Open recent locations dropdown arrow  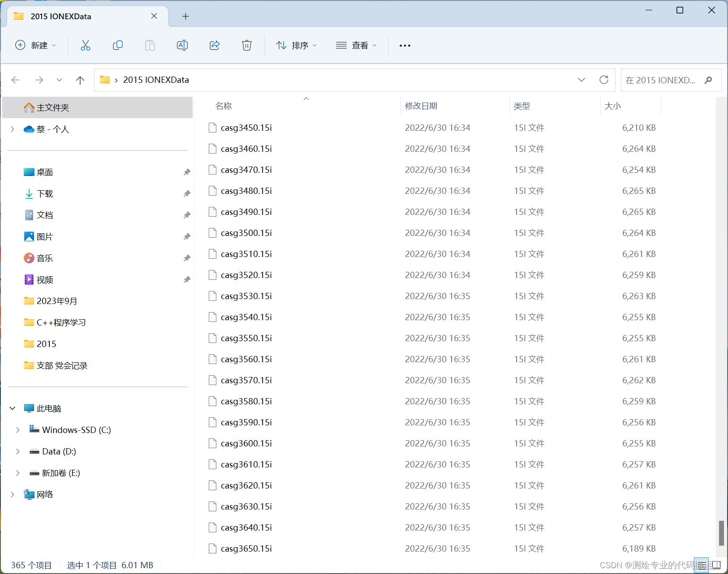(59, 80)
